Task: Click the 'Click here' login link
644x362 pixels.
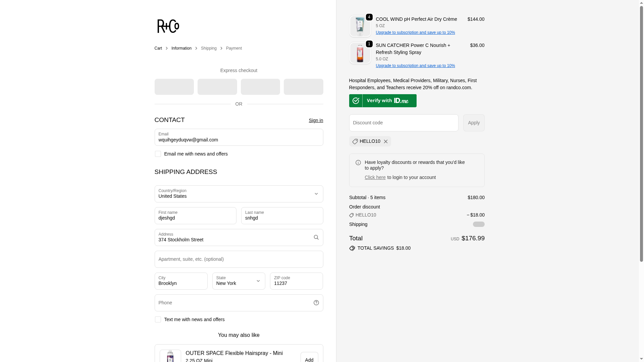Action: (375, 177)
